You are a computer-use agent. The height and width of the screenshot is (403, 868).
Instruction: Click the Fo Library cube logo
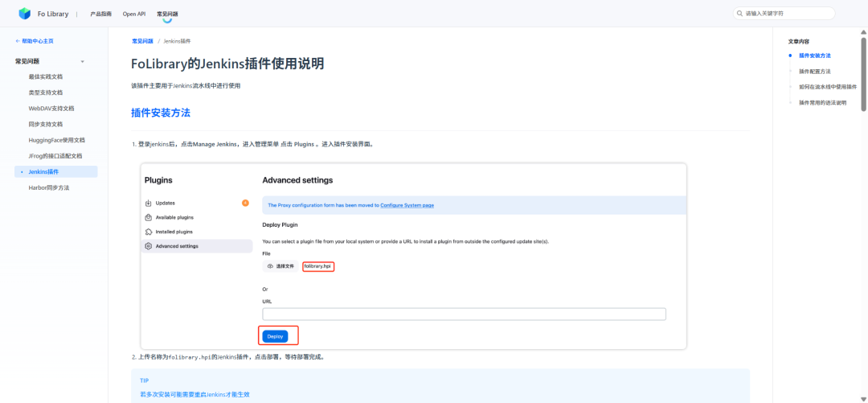24,14
